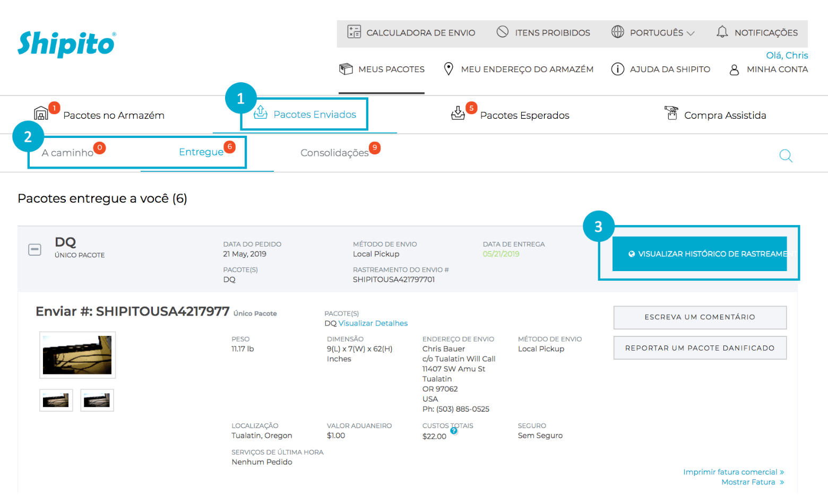Screen dimensions: 828x504
Task: Open Meu Endereço do Armazém
Action: click(x=527, y=69)
